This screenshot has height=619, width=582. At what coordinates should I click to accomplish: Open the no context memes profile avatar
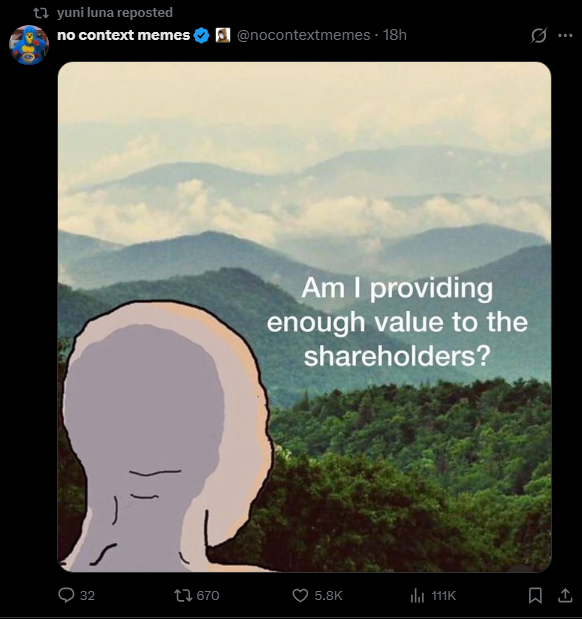coord(29,45)
